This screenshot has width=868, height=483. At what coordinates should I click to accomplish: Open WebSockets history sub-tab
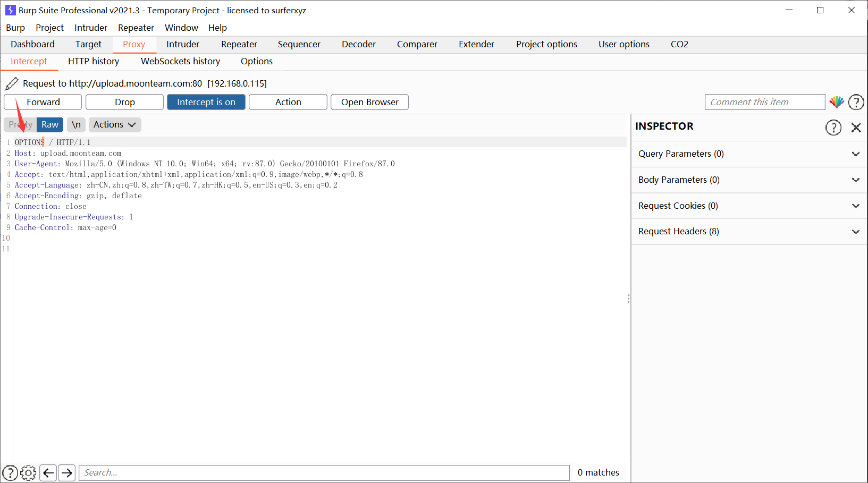181,61
